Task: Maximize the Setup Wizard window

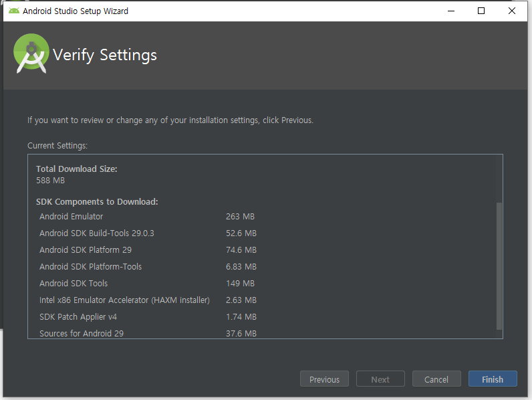Action: coord(481,11)
